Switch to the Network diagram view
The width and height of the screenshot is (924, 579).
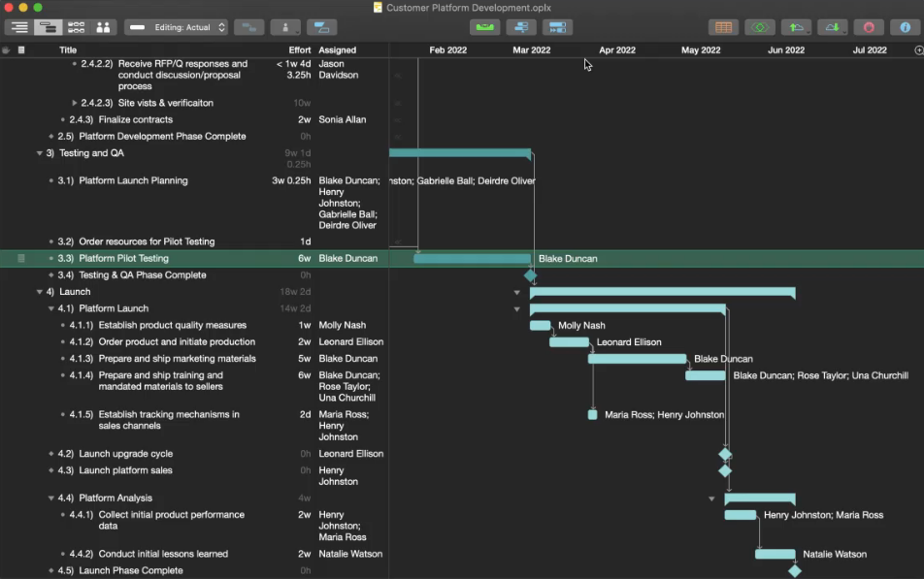coord(76,27)
